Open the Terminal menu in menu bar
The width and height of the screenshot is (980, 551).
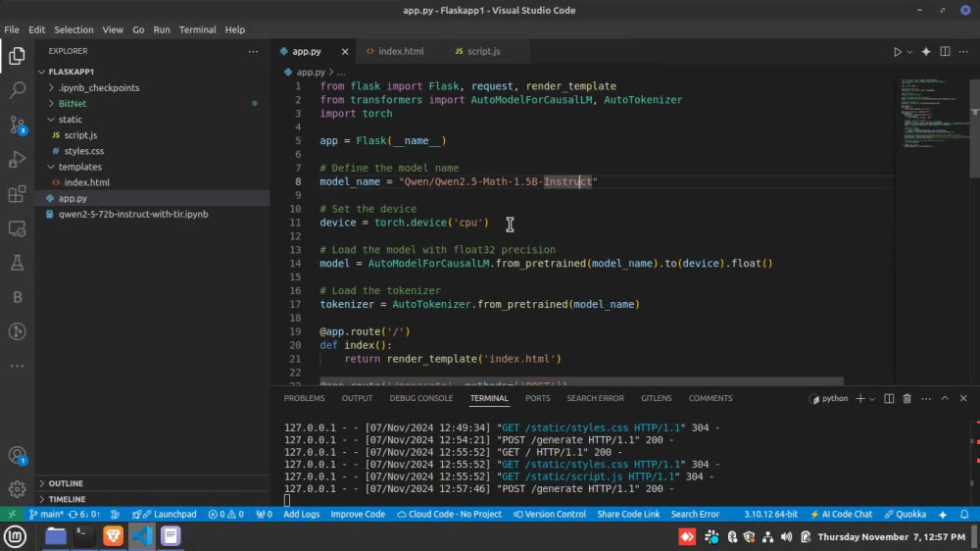pos(197,29)
